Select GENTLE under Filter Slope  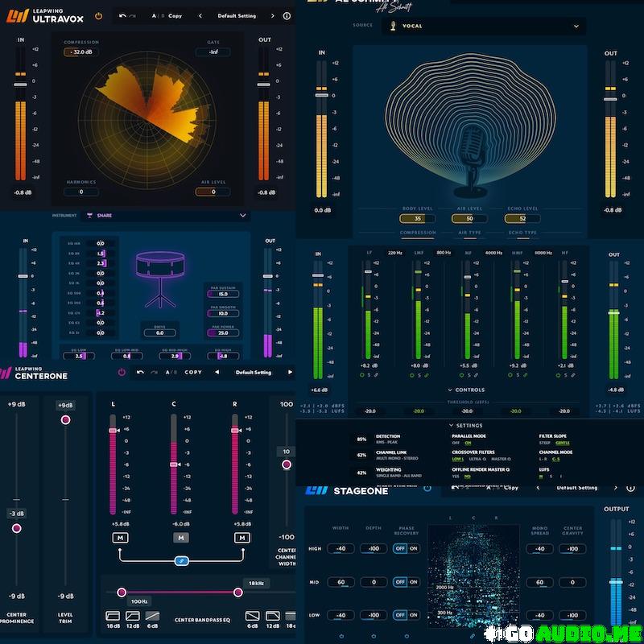tap(562, 443)
